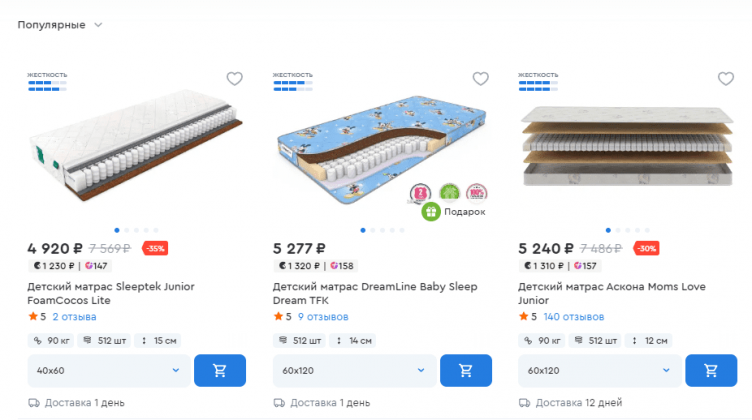Add DreamLine Baby Sleep Dream to cart

[466, 370]
